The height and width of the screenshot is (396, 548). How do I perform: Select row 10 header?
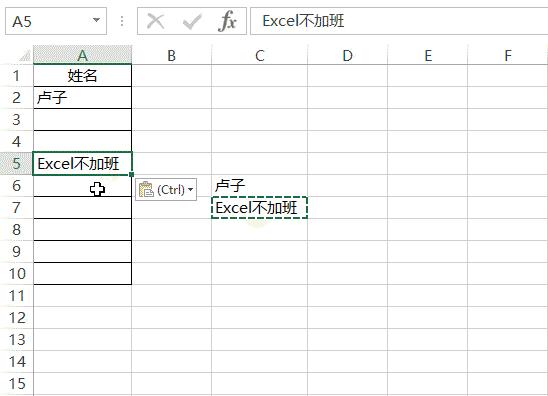16,274
